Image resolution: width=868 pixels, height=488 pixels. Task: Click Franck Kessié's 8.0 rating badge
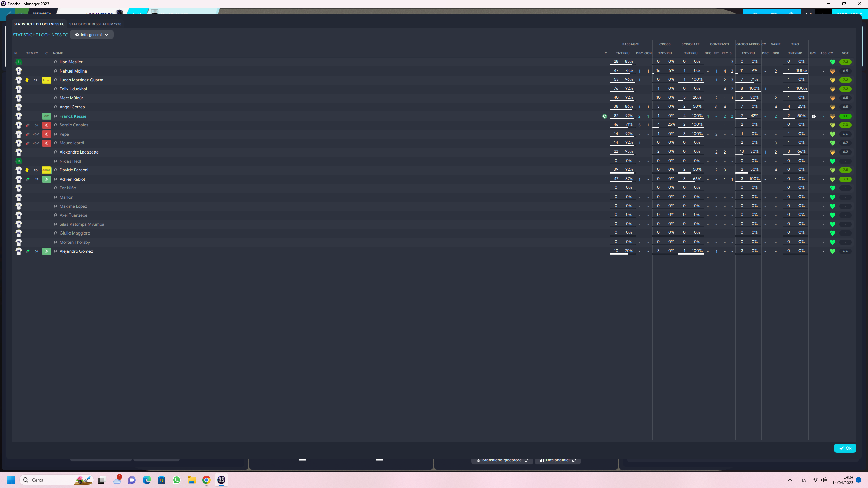click(x=845, y=116)
